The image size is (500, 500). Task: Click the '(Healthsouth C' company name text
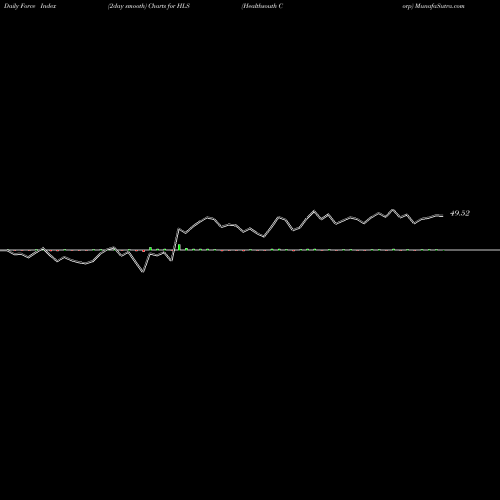262,6
